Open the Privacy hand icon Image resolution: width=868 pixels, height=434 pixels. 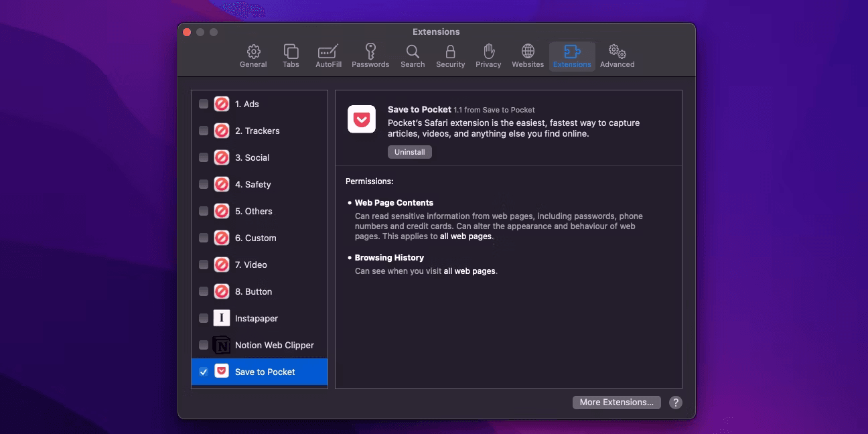pos(488,52)
